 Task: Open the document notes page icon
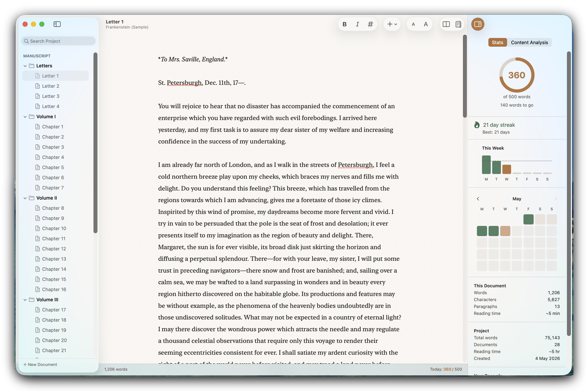click(x=458, y=24)
